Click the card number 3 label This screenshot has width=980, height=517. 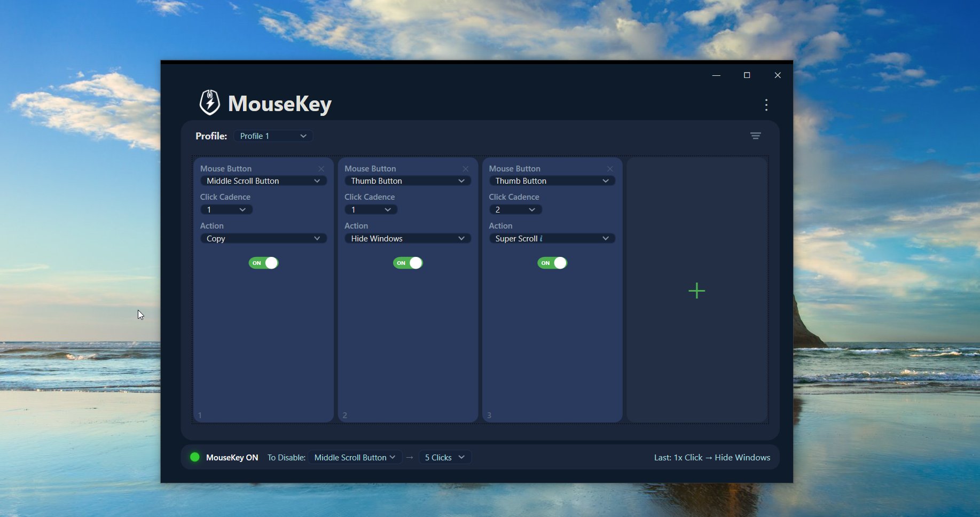[489, 416]
